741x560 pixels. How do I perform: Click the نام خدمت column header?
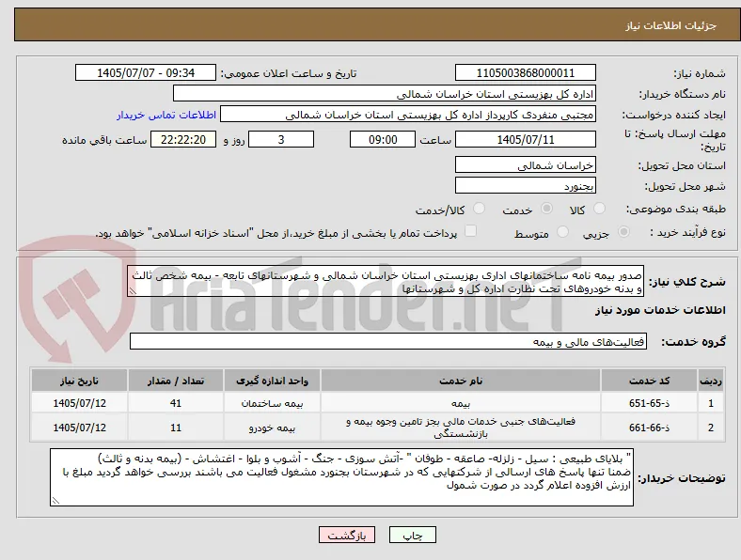click(461, 381)
